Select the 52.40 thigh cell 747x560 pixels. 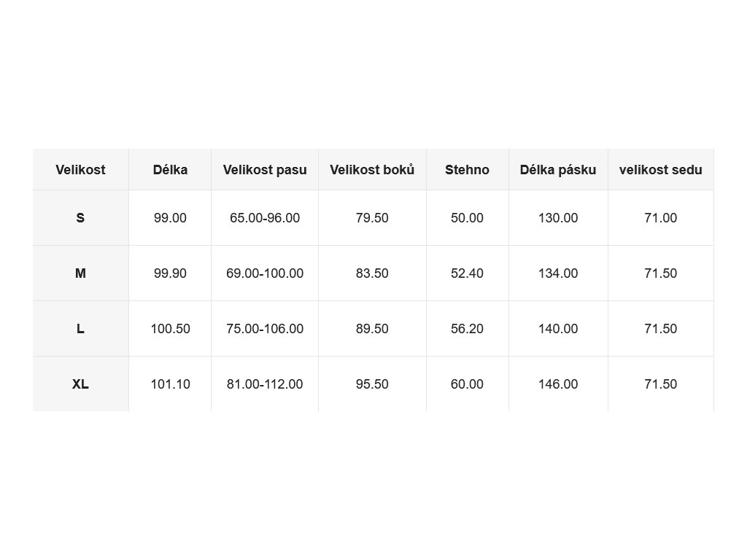(468, 273)
